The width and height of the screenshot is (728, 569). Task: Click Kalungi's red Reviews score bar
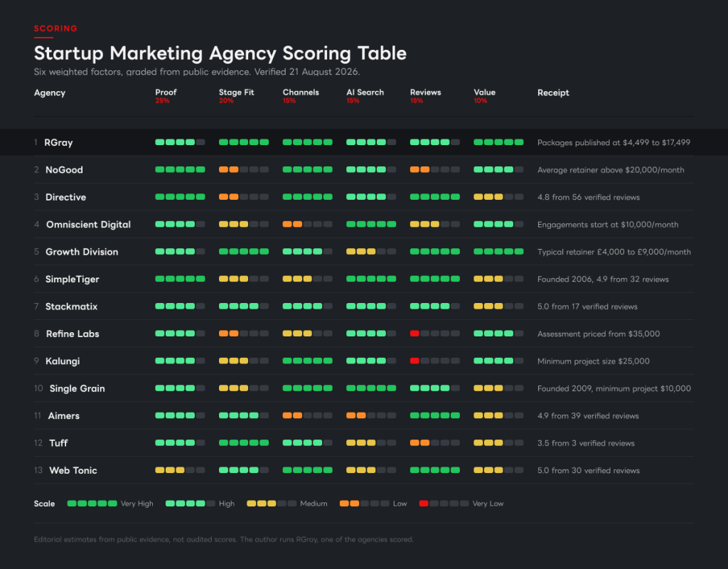[435, 361]
